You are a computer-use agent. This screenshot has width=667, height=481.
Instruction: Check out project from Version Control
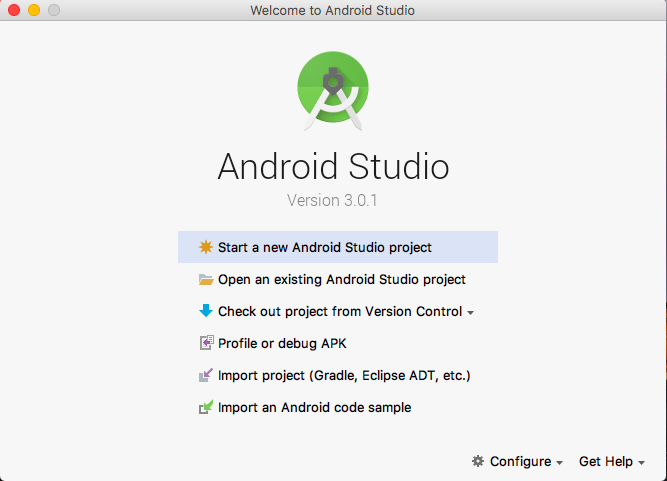tap(336, 311)
